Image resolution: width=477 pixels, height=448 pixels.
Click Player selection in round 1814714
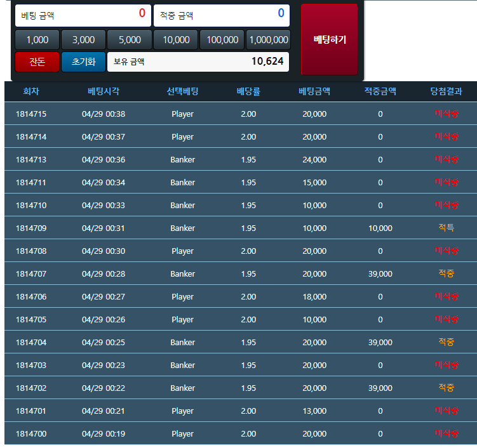click(182, 137)
